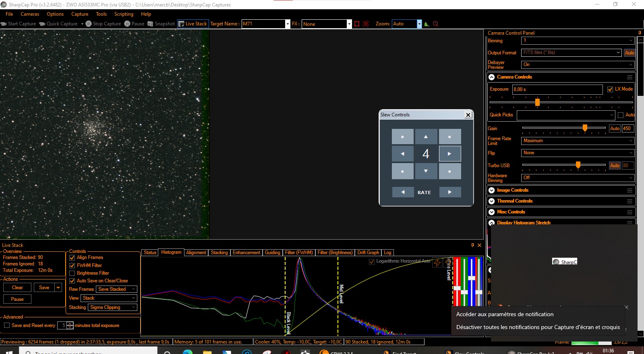The width and height of the screenshot is (644, 354).
Task: Open the green histogram icon near Zoom
Action: click(x=427, y=24)
